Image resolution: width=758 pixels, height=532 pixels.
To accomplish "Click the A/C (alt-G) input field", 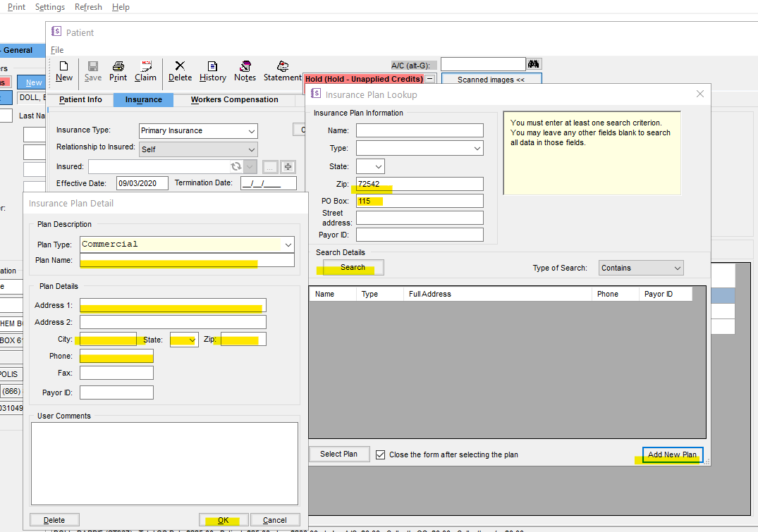I will coord(483,64).
